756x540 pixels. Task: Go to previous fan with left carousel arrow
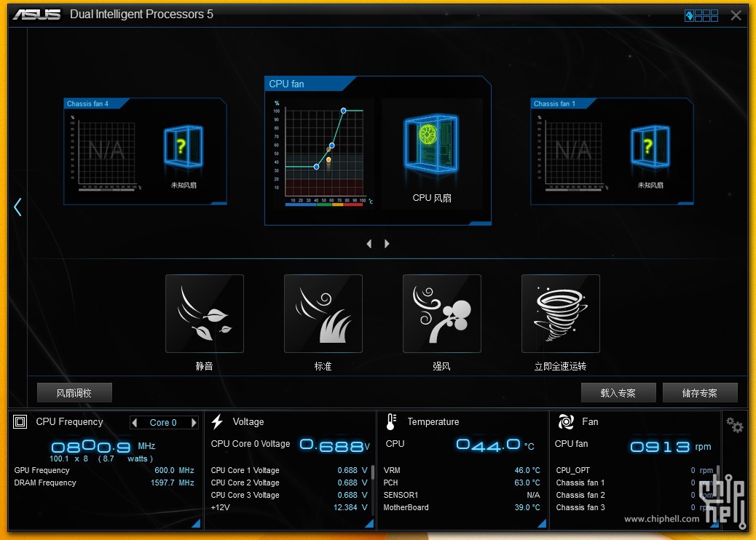tap(369, 244)
